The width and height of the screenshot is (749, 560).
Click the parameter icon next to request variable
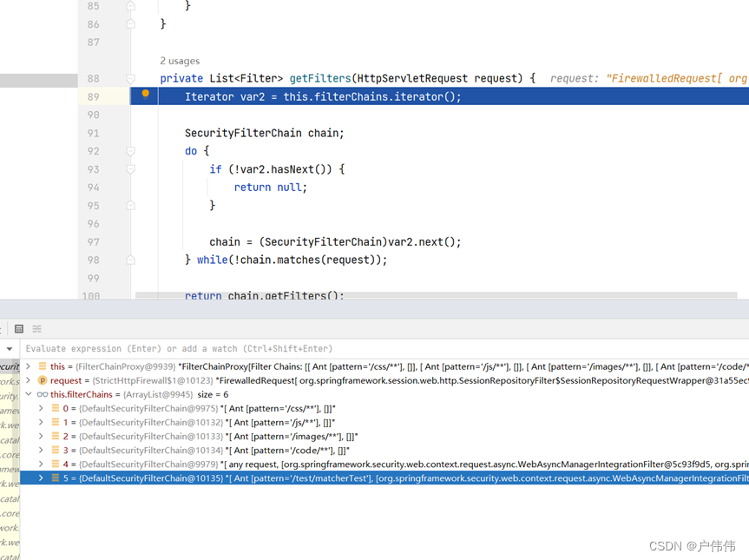click(x=43, y=380)
